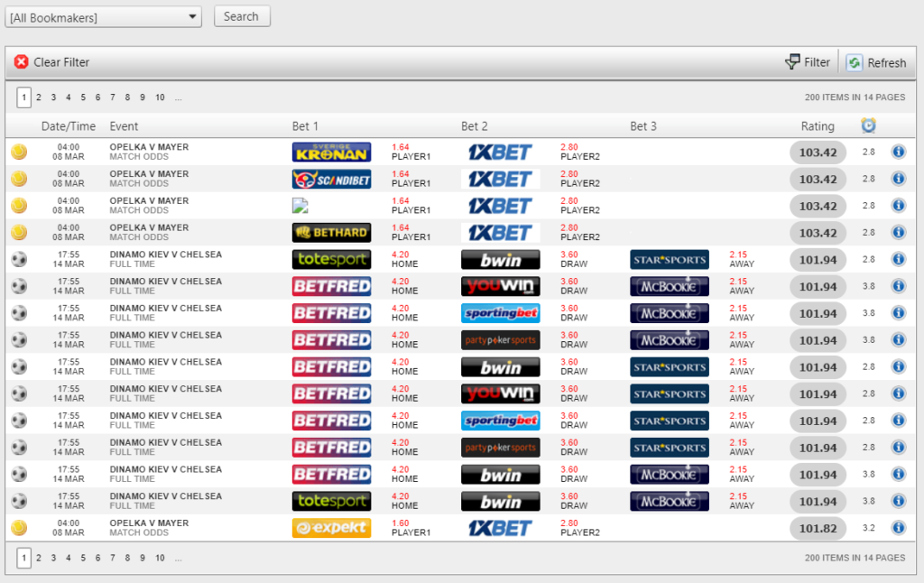Click the Sverige Kronan bookmaker logo
This screenshot has height=583, width=924.
tap(332, 153)
